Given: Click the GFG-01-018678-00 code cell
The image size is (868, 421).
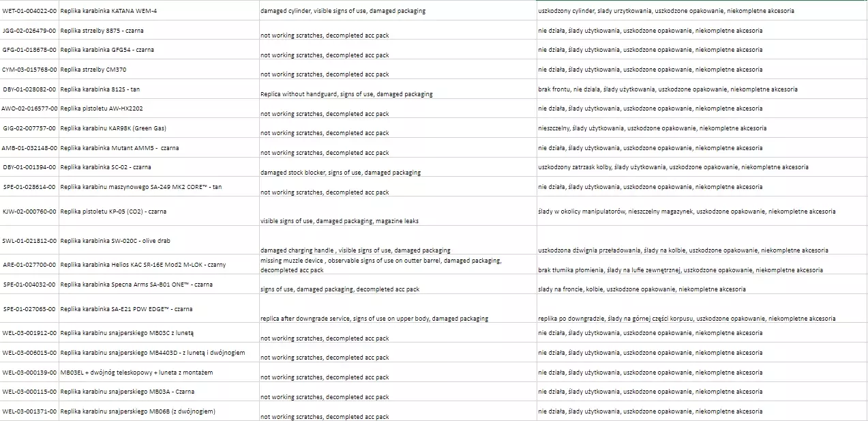Looking at the screenshot, I should tap(29, 50).
